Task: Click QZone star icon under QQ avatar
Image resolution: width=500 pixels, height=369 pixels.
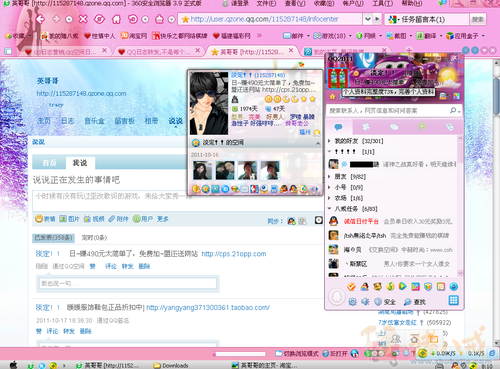Action: [332, 97]
